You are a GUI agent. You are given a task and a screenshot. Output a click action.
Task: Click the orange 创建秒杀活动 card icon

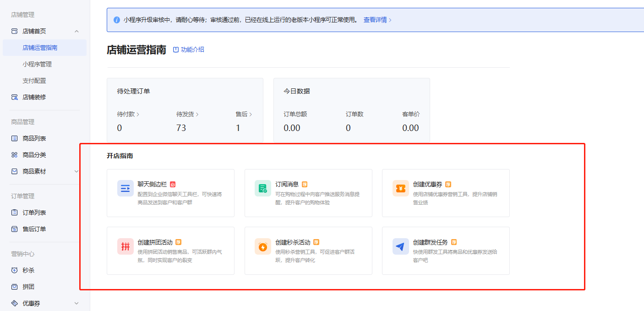263,246
